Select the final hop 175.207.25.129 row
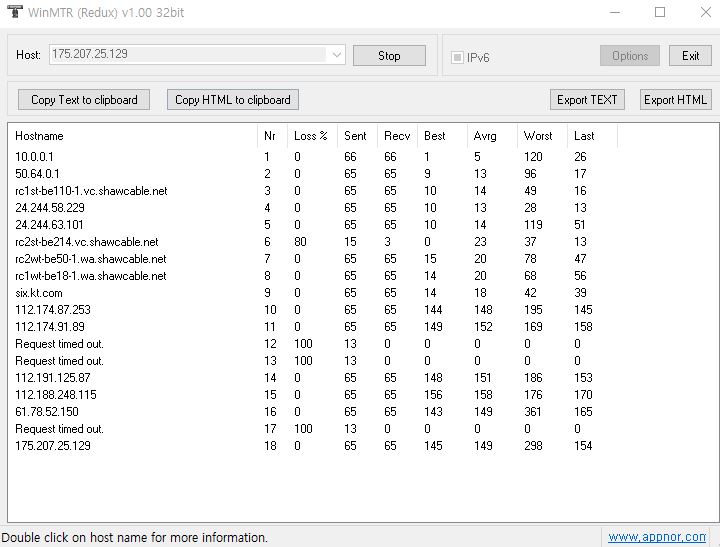The height and width of the screenshot is (547, 720). pyautogui.click(x=52, y=446)
